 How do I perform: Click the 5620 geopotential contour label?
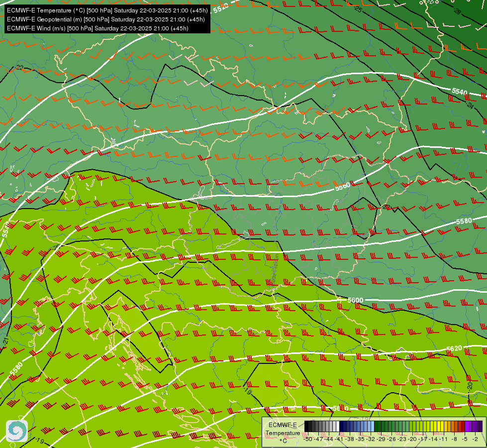[454, 349]
